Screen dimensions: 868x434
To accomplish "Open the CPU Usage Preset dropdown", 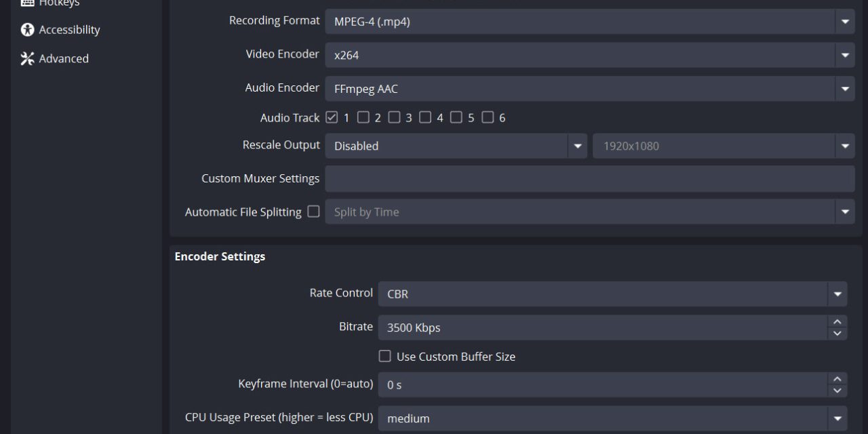I will coord(837,418).
